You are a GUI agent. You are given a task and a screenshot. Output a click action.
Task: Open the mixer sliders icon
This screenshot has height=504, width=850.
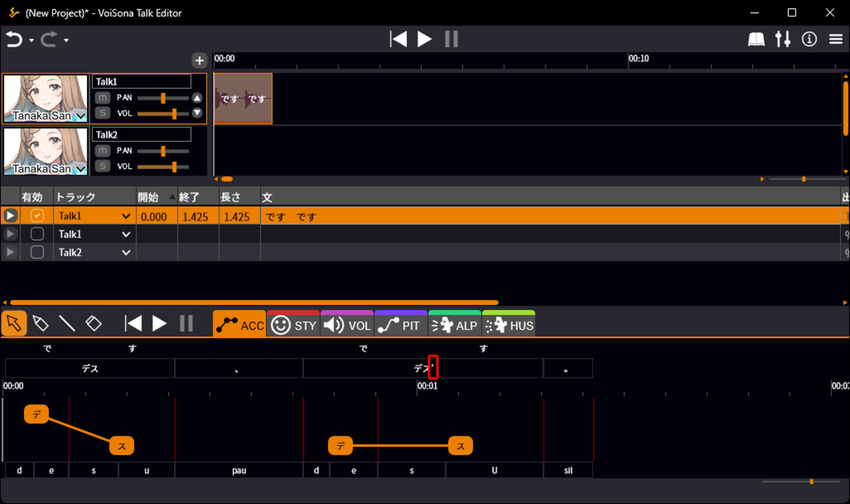(x=783, y=40)
